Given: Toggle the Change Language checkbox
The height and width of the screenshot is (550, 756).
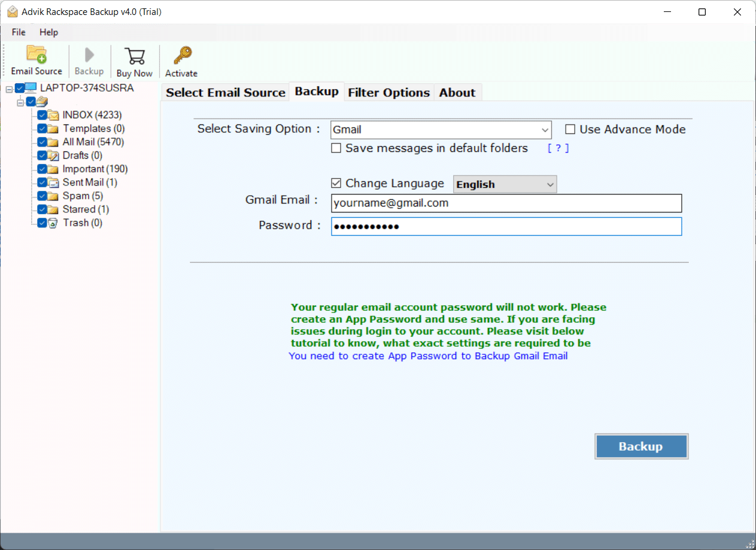Looking at the screenshot, I should (336, 183).
